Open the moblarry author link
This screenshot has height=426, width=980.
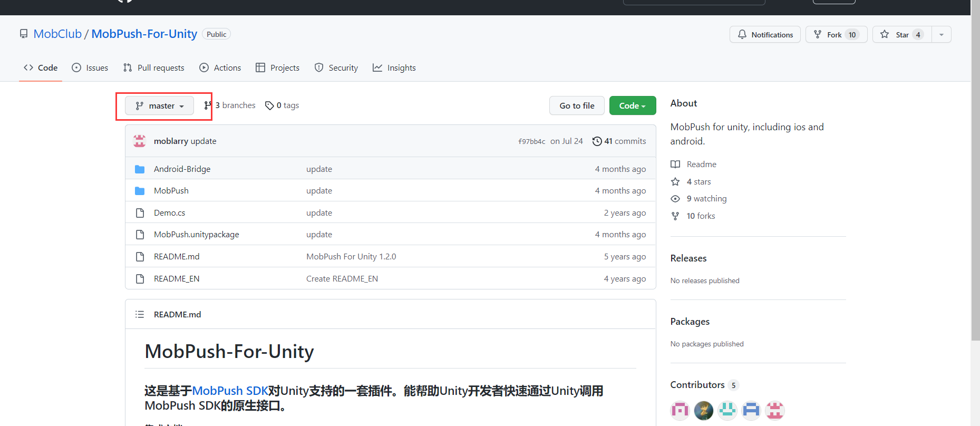pos(171,141)
